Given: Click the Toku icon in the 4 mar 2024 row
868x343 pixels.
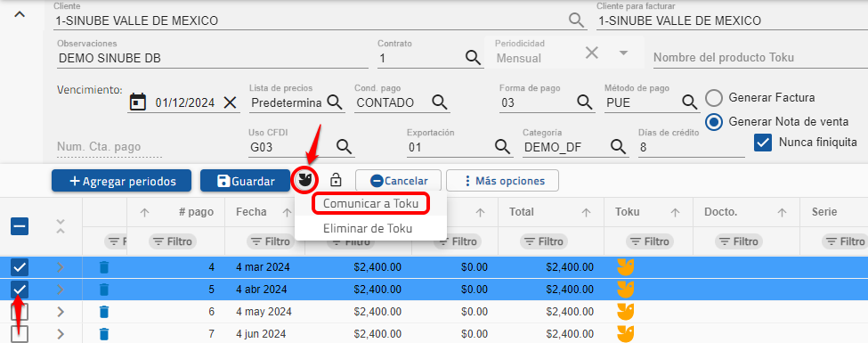Looking at the screenshot, I should [x=626, y=267].
